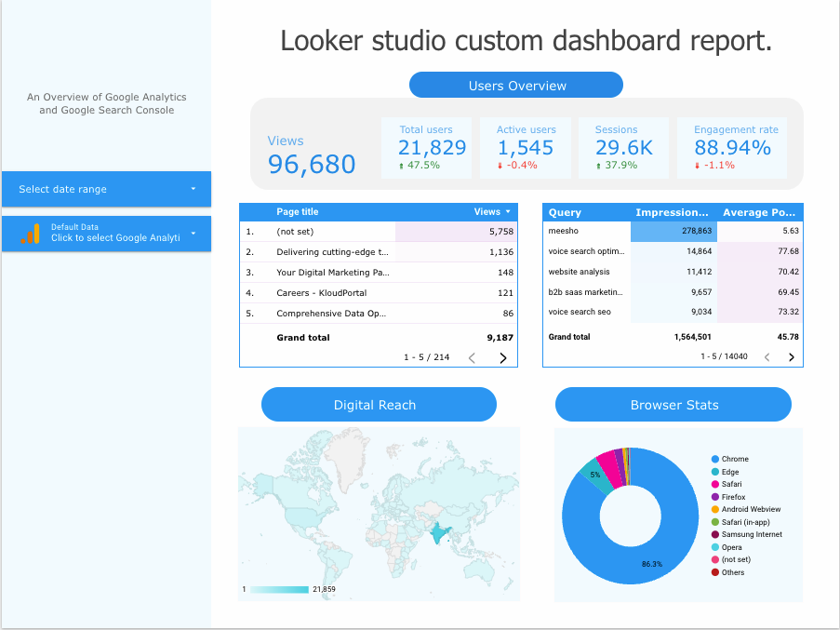Click the Browser Stats button
840x630 pixels.
pos(673,404)
